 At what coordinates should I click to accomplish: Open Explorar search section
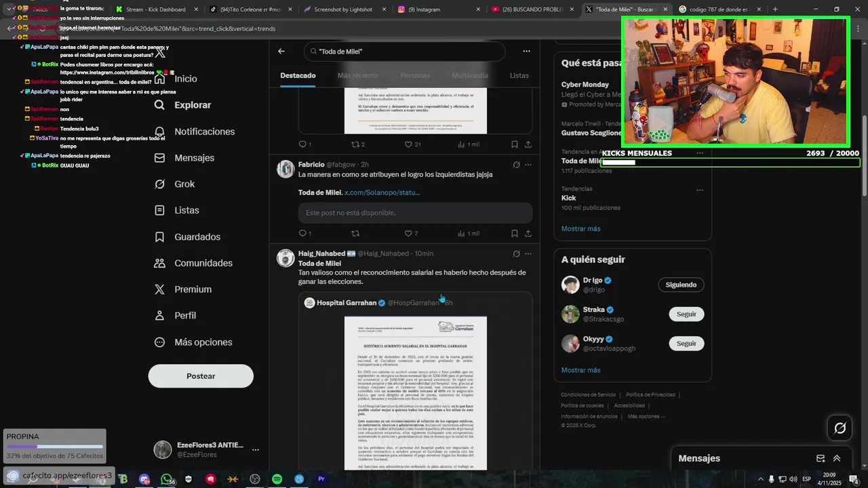(182, 105)
